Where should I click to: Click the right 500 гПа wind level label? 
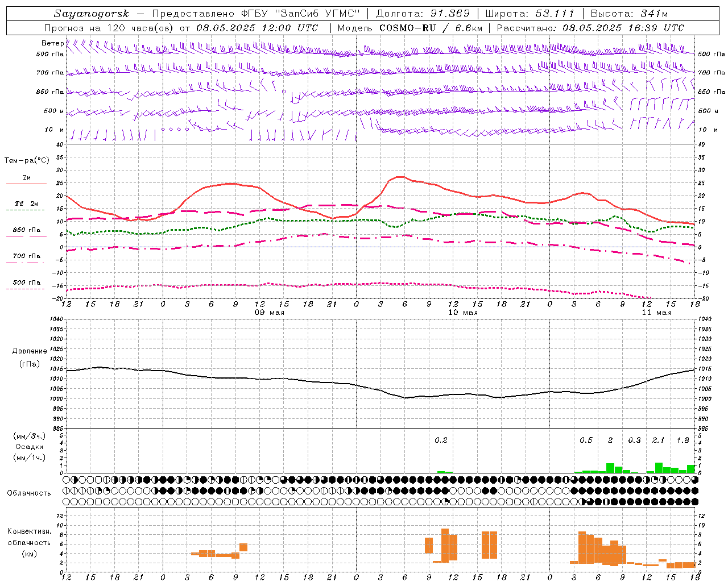point(712,55)
